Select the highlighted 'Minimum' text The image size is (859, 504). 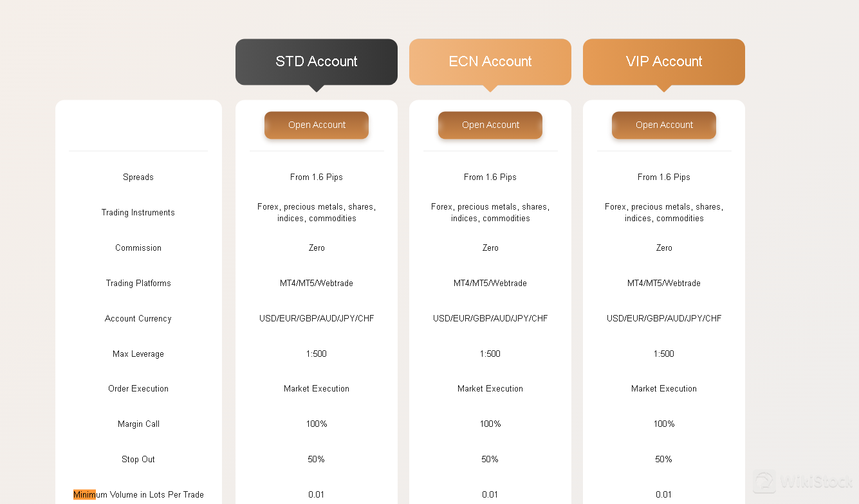[84, 494]
